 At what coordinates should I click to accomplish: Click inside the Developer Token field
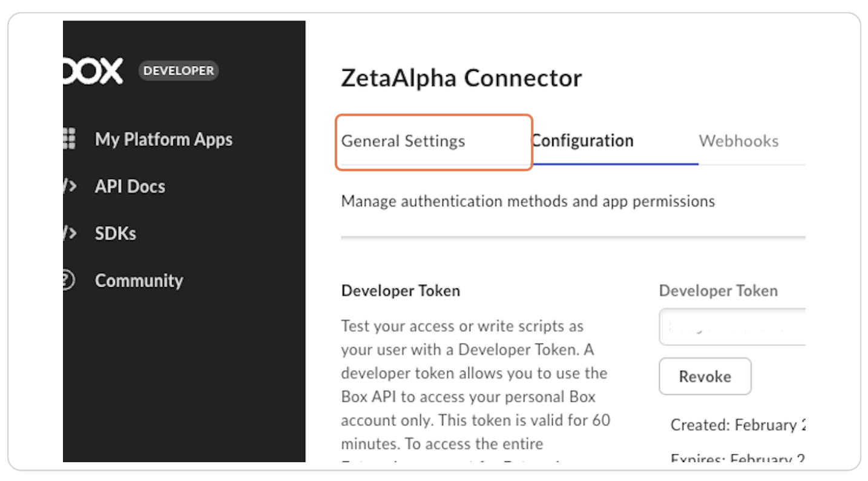pos(732,327)
